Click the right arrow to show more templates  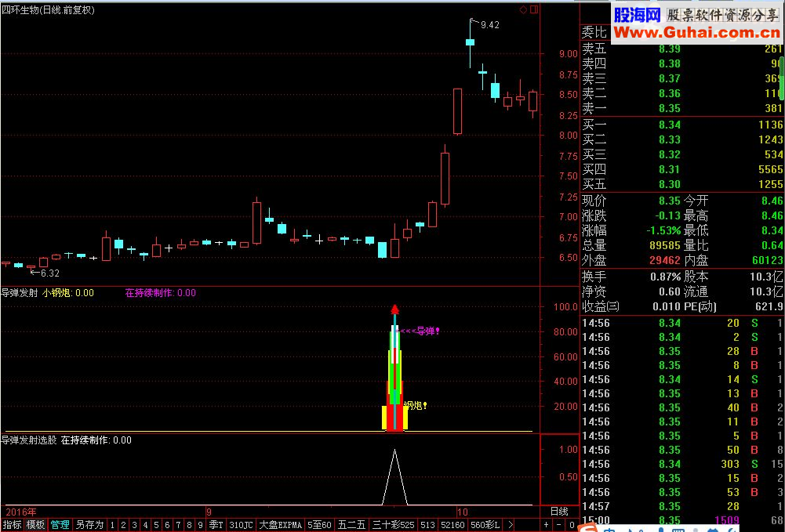511,525
